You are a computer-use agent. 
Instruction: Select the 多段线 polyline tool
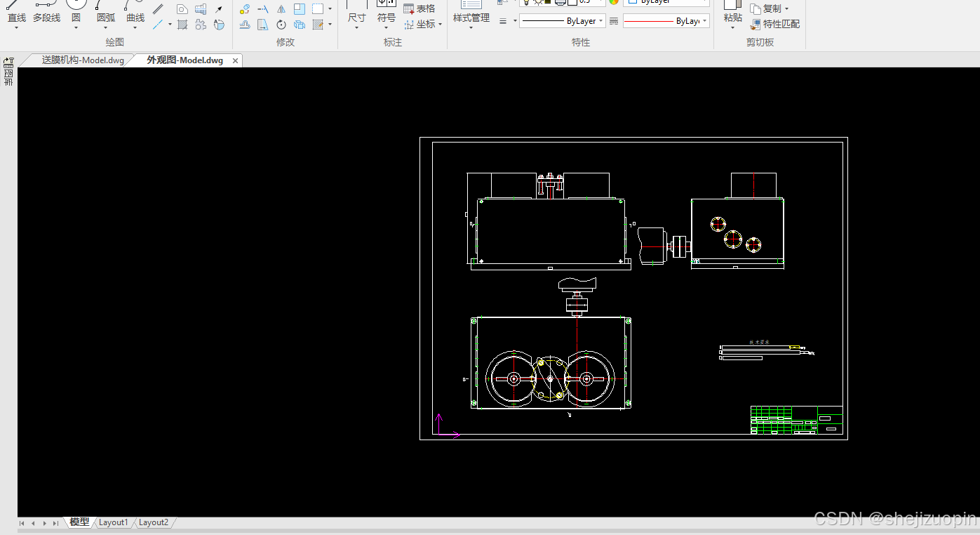pyautogui.click(x=46, y=13)
